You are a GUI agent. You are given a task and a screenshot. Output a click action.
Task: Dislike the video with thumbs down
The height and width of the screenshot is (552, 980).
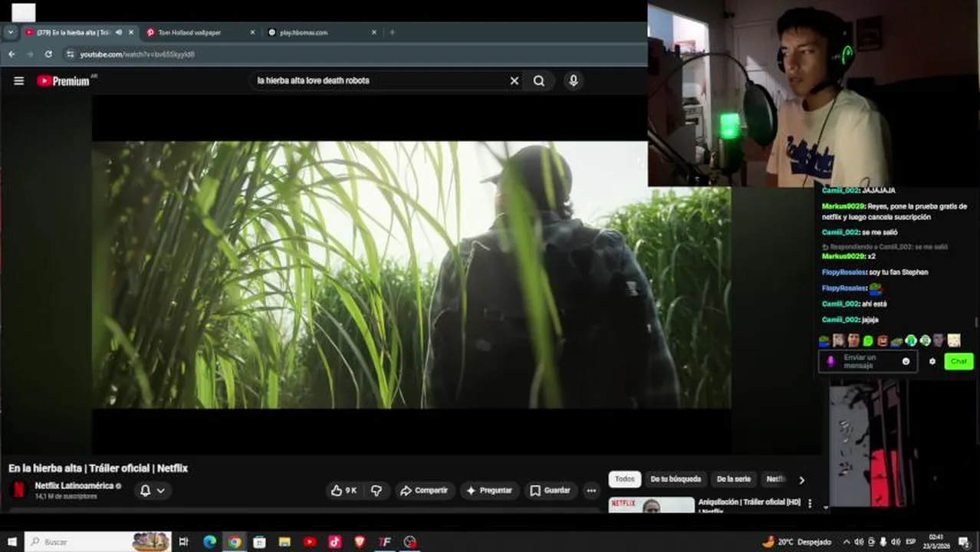click(x=377, y=490)
